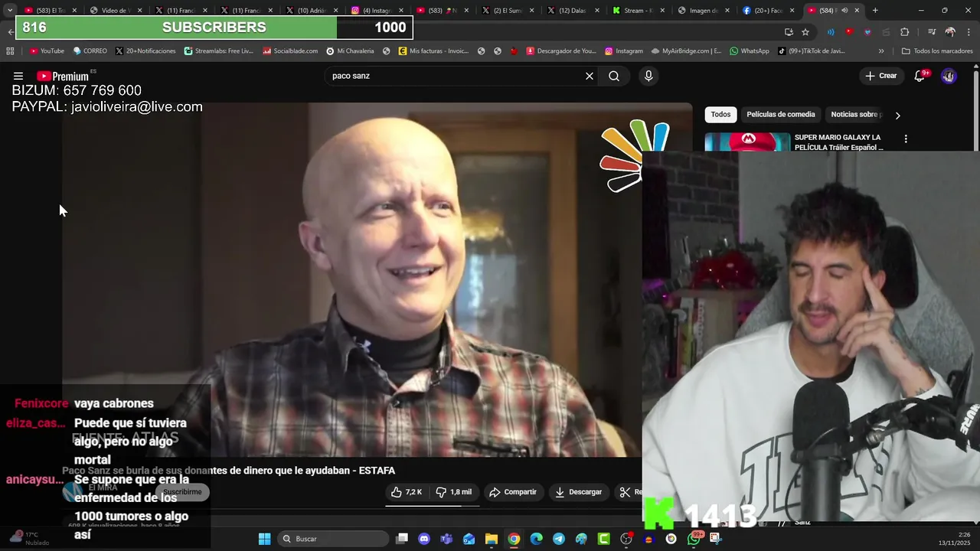Open Microsoft Teams from the taskbar
The height and width of the screenshot is (551, 980).
(446, 539)
